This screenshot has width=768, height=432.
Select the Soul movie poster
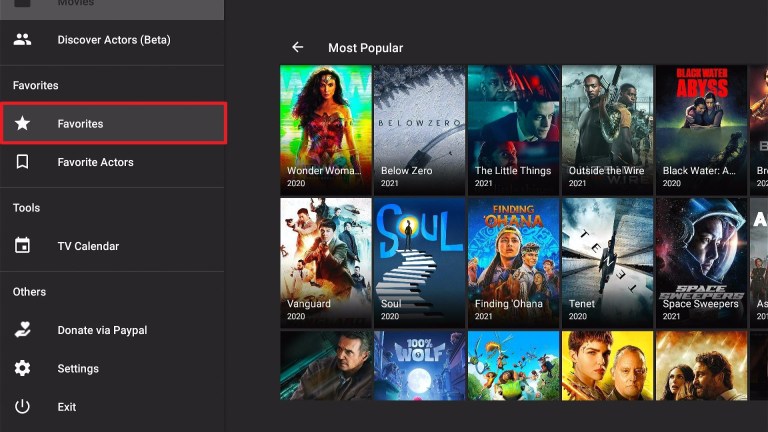point(420,263)
